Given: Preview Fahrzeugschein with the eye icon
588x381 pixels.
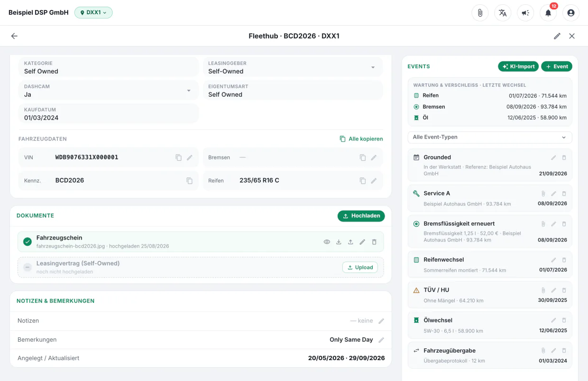Looking at the screenshot, I should click(327, 242).
